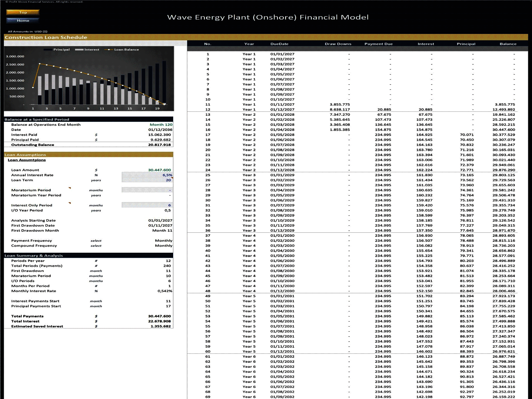Select Monthly Interest Rate value 0,542%
This screenshot has height=399, width=532.
165,291
